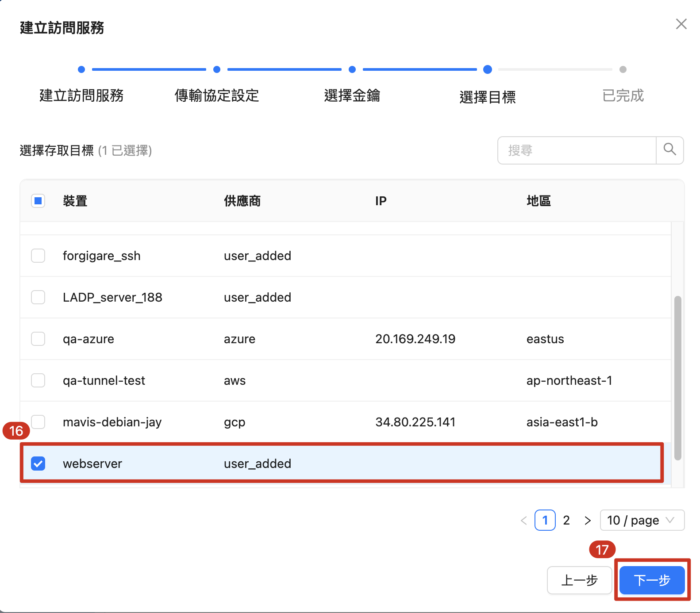Jump to page 2 of results

point(566,521)
